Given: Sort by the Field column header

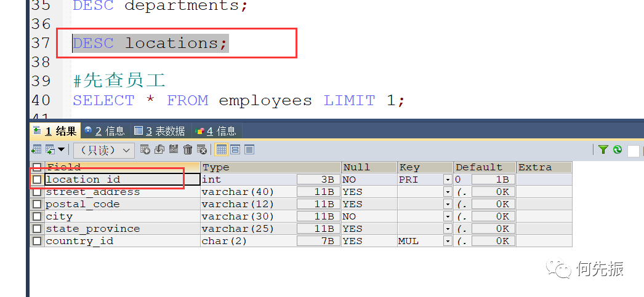Looking at the screenshot, I should (x=122, y=167).
